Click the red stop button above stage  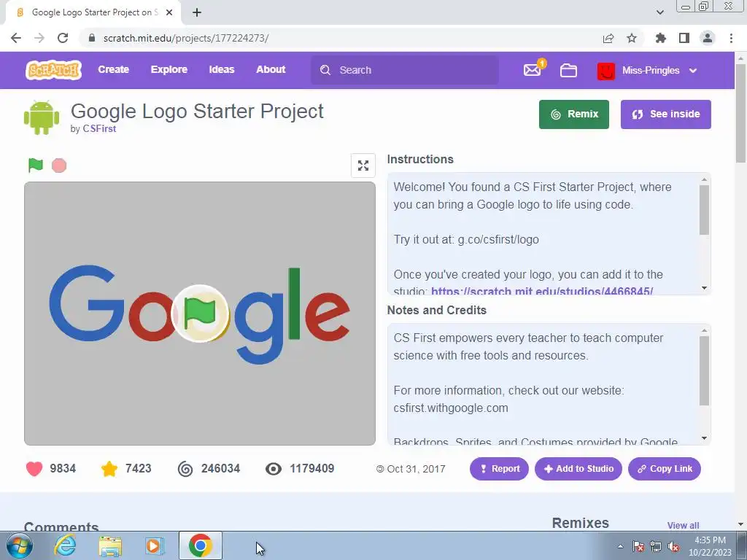(59, 166)
